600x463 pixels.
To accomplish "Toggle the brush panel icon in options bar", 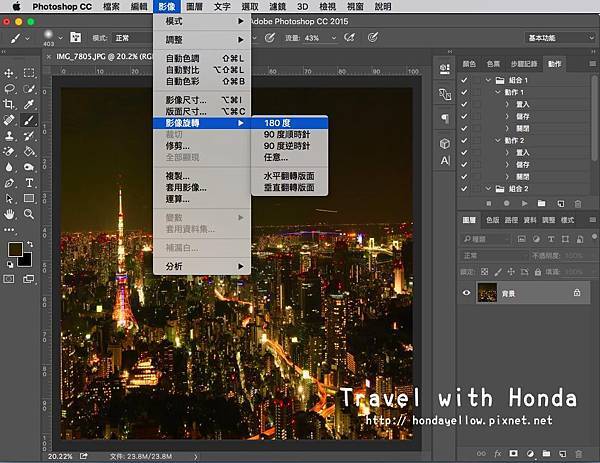I will [75, 37].
